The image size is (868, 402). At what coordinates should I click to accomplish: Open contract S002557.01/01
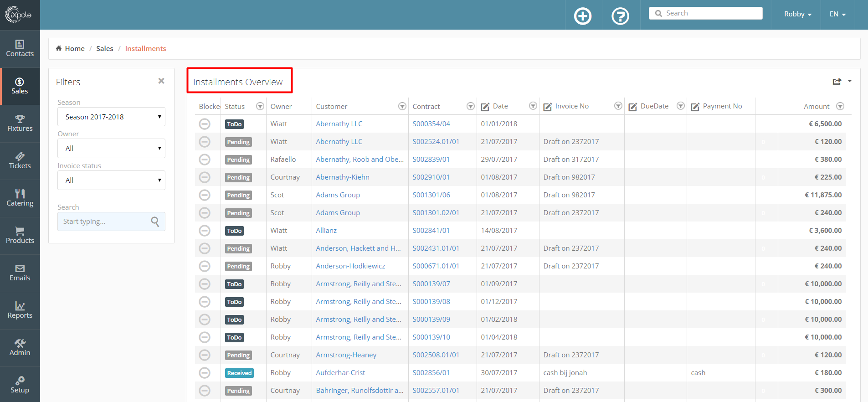point(436,391)
